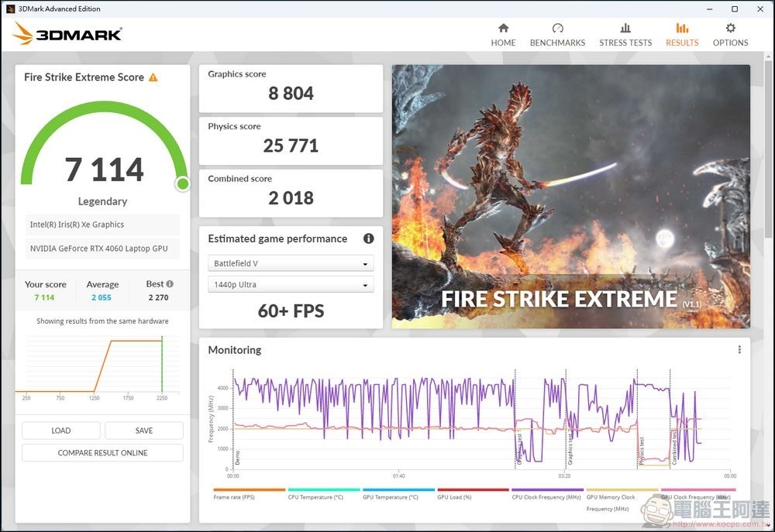Click the Legendary rating label
775x532 pixels.
(x=102, y=201)
